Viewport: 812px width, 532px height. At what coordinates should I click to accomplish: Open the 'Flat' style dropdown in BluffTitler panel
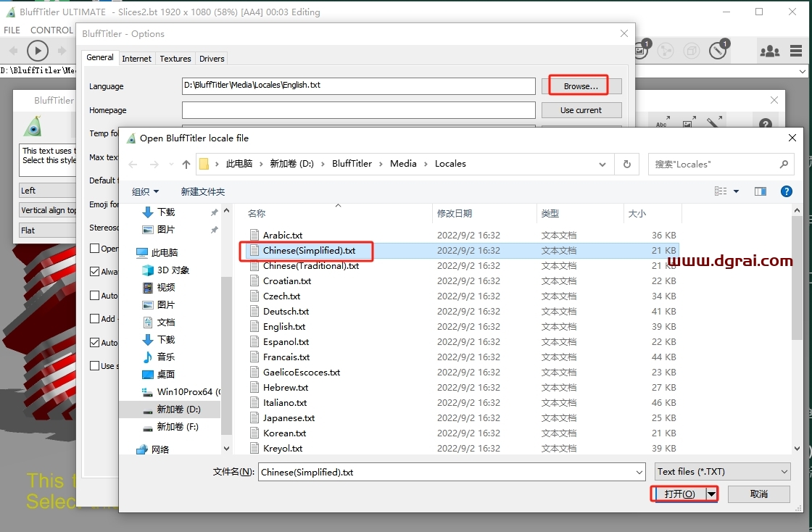[x=48, y=230]
